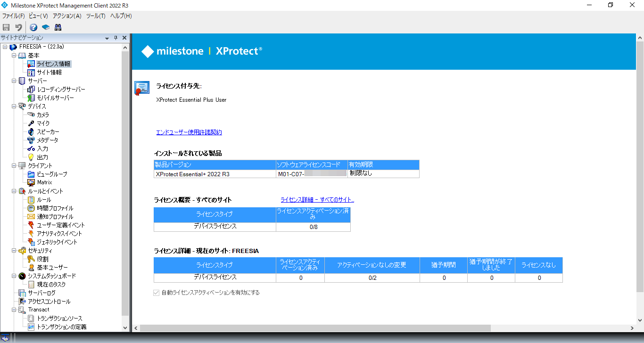Screen dimensions: 644x343
Task: Select カメラ devices node
Action: tap(43, 114)
